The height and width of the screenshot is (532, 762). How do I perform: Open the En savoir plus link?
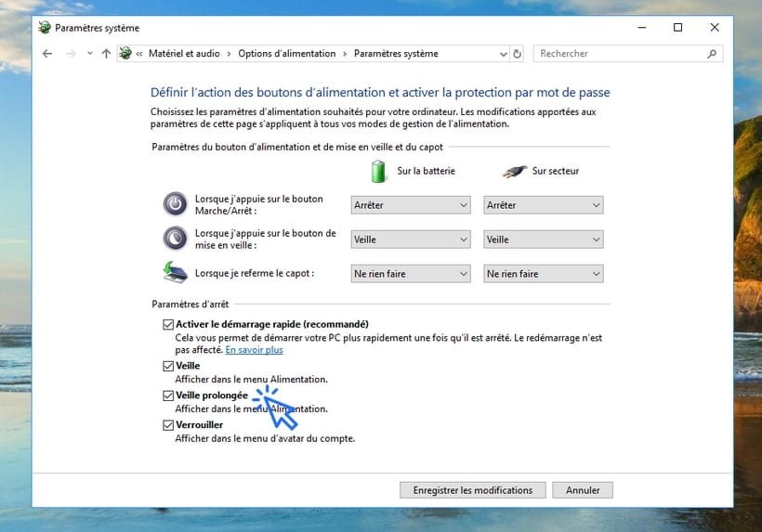(x=255, y=350)
